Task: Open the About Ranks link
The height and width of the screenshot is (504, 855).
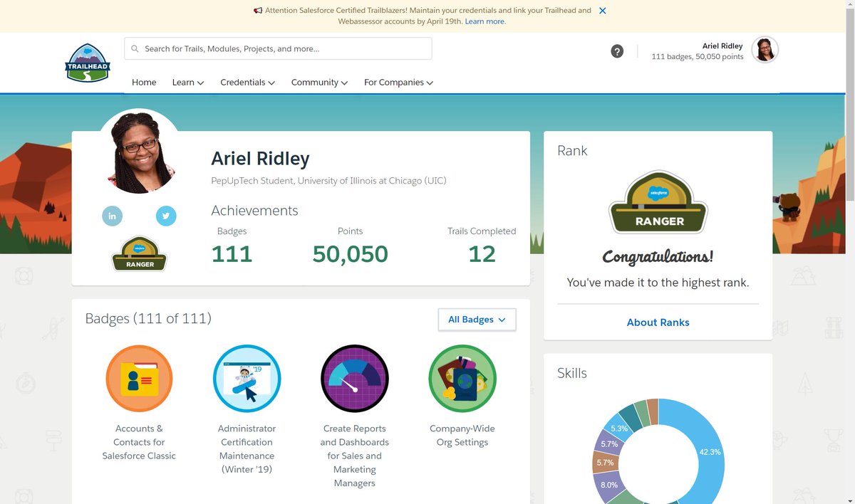Action: (x=658, y=322)
